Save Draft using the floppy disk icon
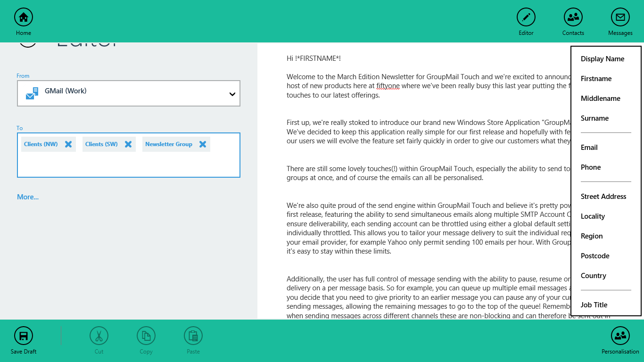Image resolution: width=644 pixels, height=362 pixels. (24, 336)
